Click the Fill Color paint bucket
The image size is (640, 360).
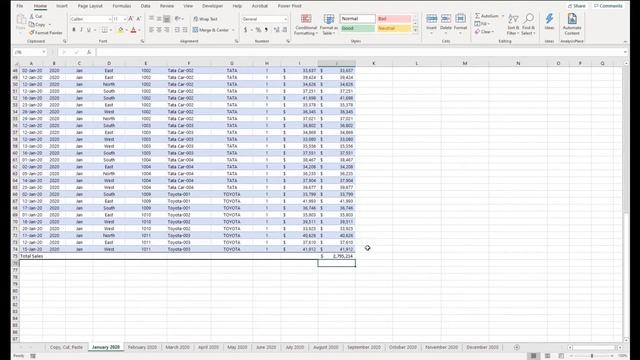[x=120, y=30]
